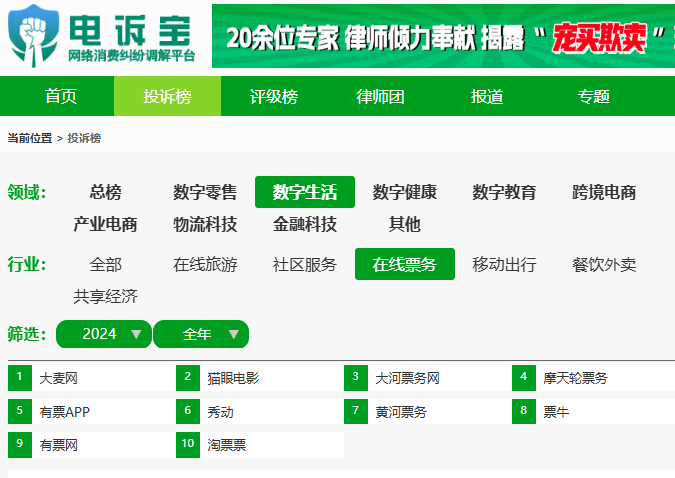Select the 总榜 domain filter
This screenshot has width=675, height=478.
105,192
